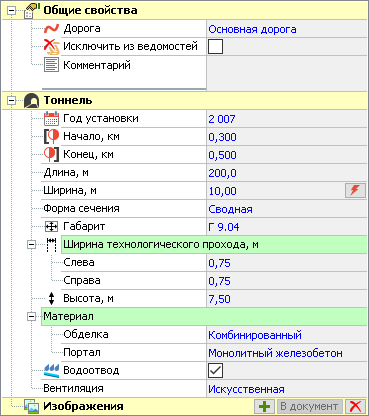Select the Начало, км row label

[x=91, y=137]
